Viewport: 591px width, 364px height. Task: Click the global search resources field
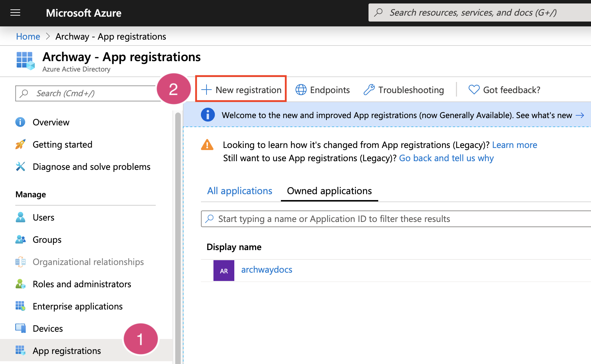pos(480,13)
